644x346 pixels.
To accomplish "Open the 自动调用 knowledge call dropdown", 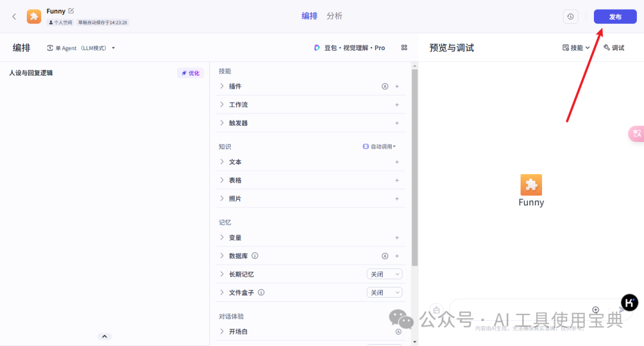I will 379,147.
